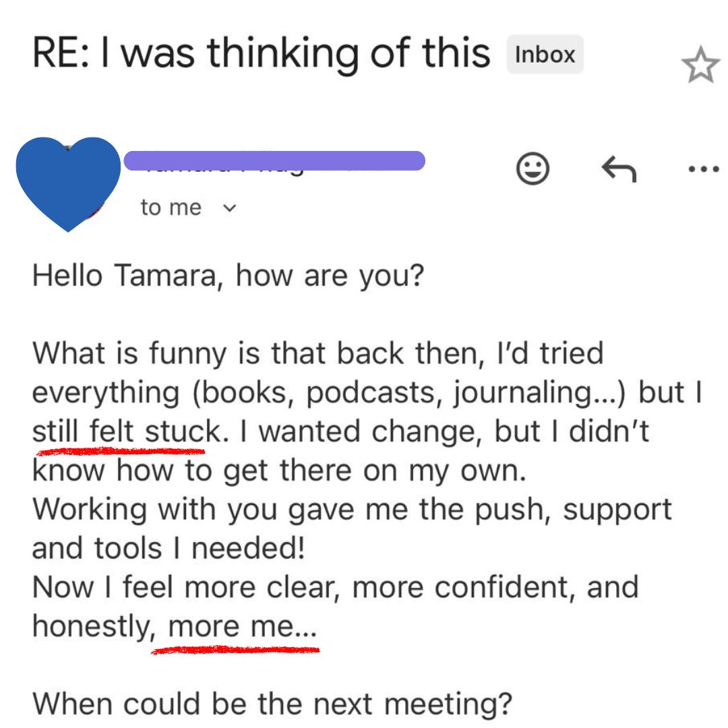Tap the reply arrow icon
This screenshot has height=728, width=728.
(618, 169)
